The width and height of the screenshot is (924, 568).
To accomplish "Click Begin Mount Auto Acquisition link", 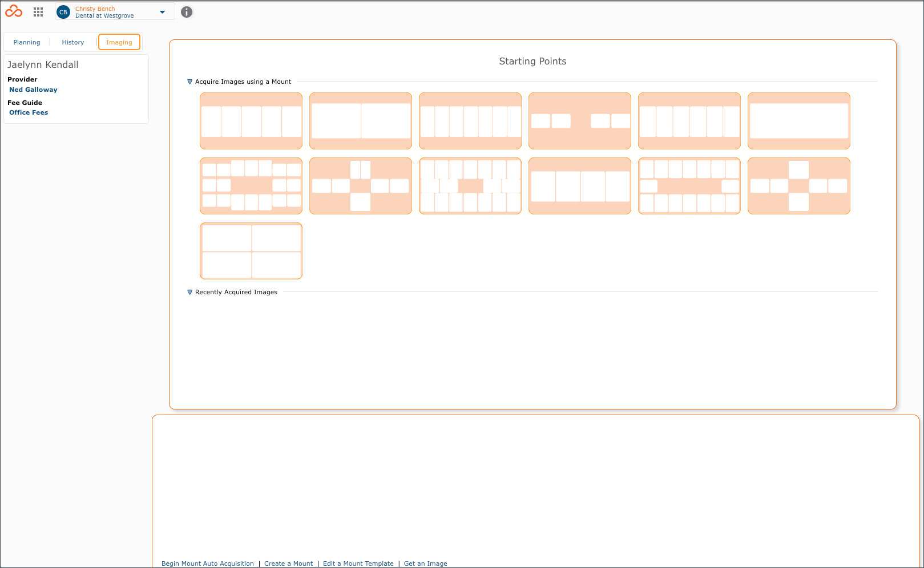I will (208, 563).
